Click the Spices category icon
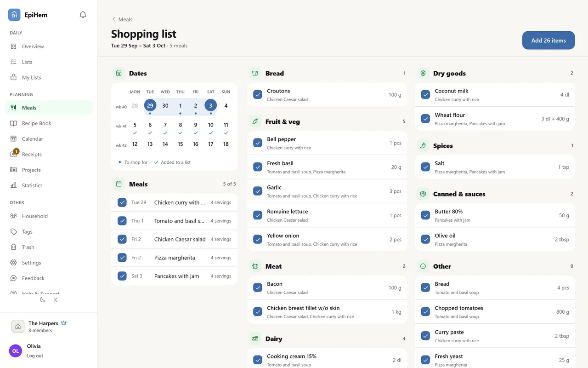 click(423, 145)
